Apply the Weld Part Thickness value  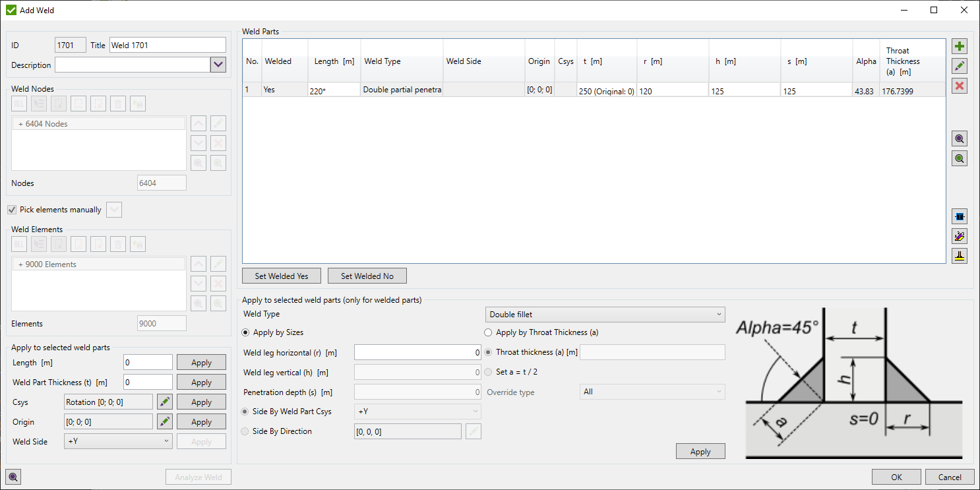(201, 381)
